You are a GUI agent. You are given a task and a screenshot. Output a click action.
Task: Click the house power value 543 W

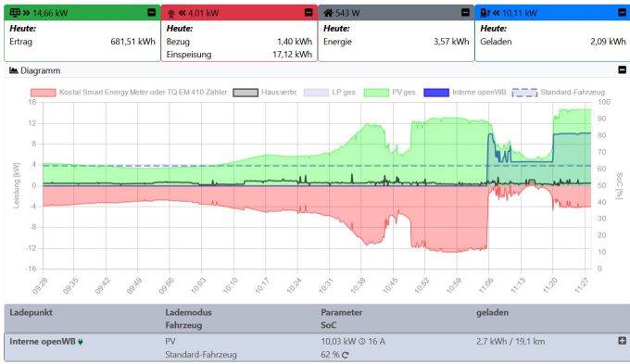coord(347,13)
